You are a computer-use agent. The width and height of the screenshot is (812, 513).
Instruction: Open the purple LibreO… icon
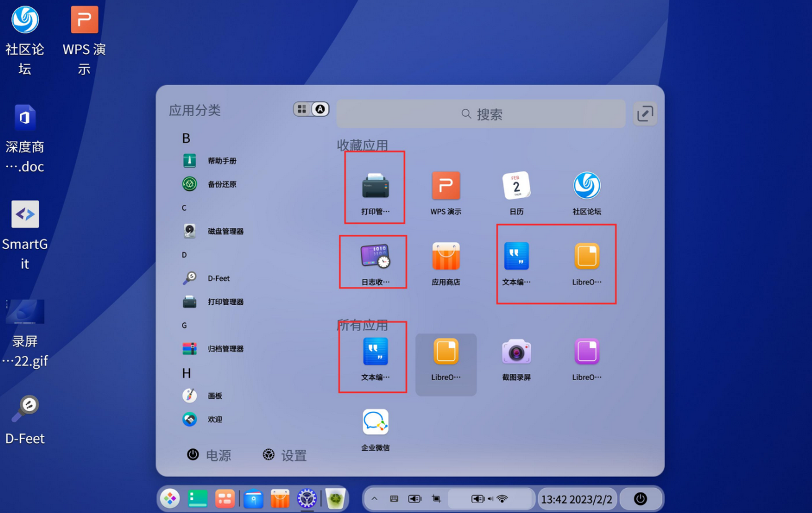coord(587,352)
